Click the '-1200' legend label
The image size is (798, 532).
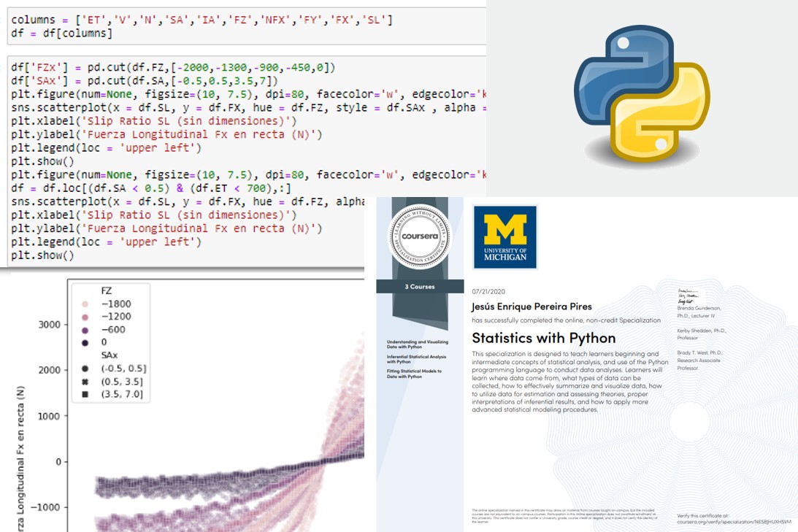[x=116, y=317]
